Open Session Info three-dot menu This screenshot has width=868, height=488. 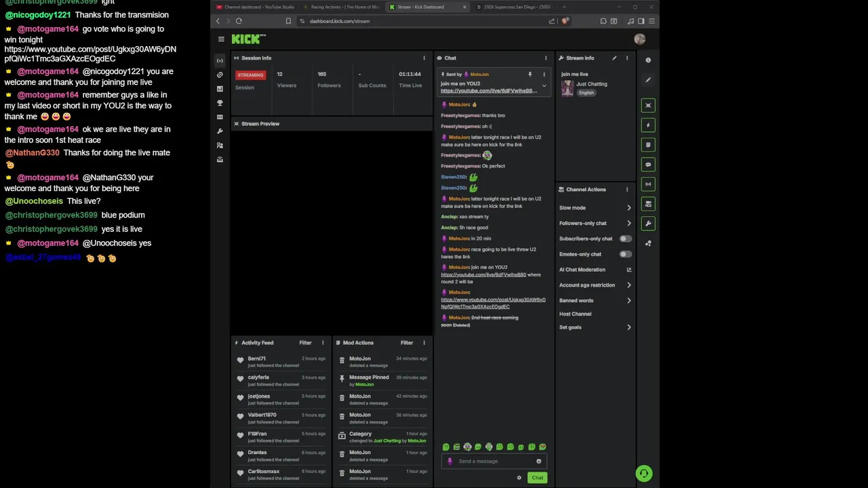[x=425, y=58]
